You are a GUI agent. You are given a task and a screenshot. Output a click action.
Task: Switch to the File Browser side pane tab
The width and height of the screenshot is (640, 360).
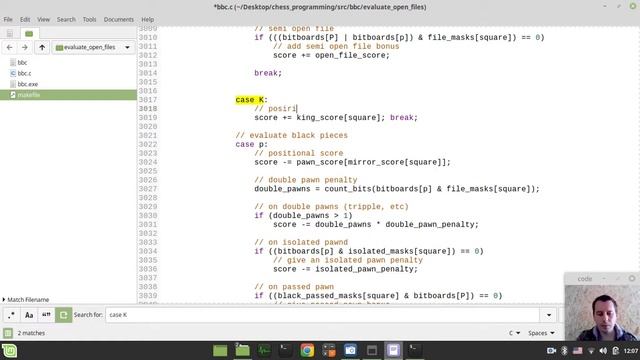[x=29, y=33]
